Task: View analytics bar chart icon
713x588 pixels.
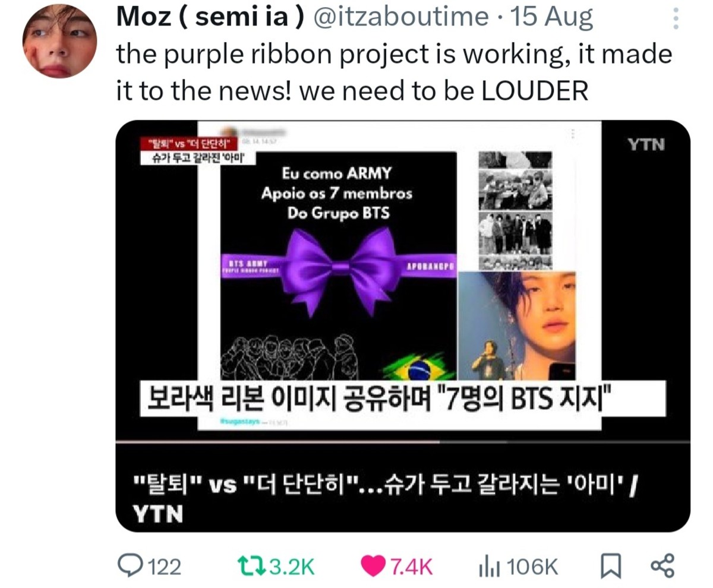Action: pyautogui.click(x=487, y=567)
